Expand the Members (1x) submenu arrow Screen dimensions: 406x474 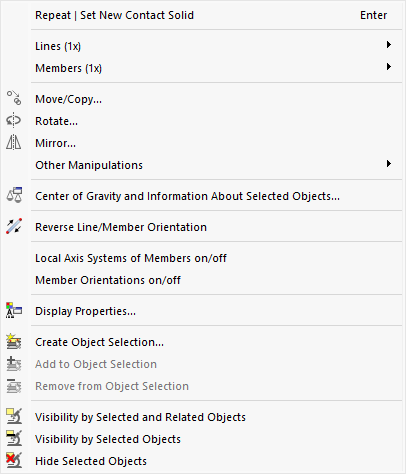tap(388, 67)
